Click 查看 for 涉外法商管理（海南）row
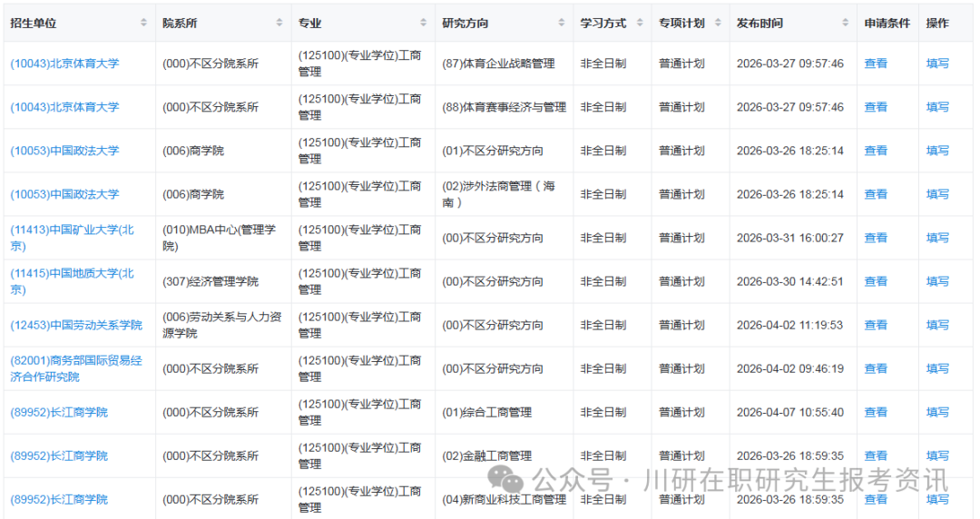The width and height of the screenshot is (980, 519). click(876, 194)
